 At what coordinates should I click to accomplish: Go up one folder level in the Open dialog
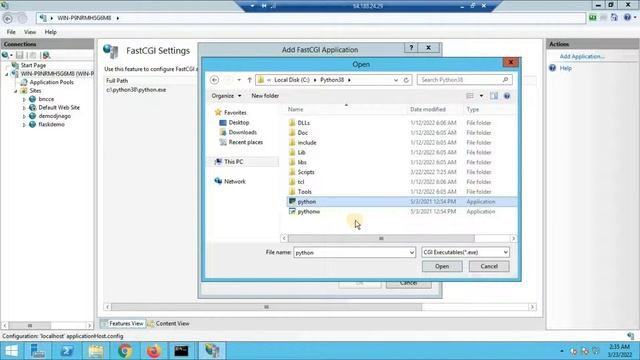click(249, 80)
